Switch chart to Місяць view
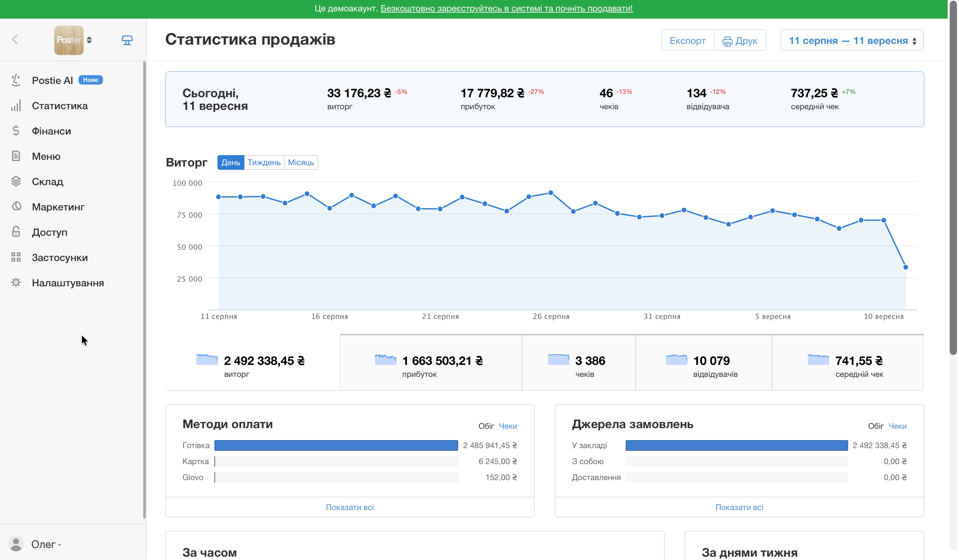 301,162
